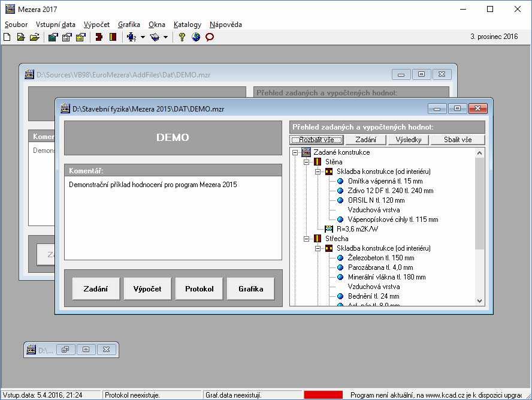Image resolution: width=532 pixels, height=400 pixels.
Task: Collapse the Stěna tree node
Action: 306,162
